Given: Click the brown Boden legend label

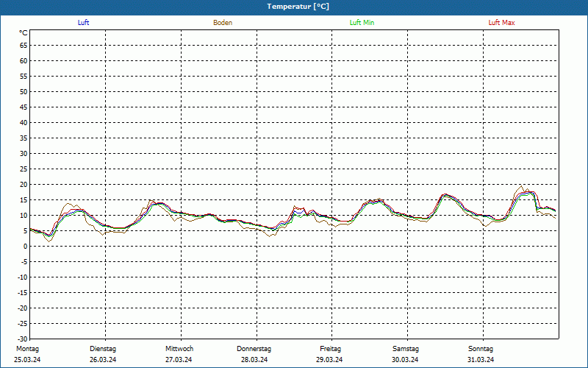Looking at the screenshot, I should click(x=223, y=23).
